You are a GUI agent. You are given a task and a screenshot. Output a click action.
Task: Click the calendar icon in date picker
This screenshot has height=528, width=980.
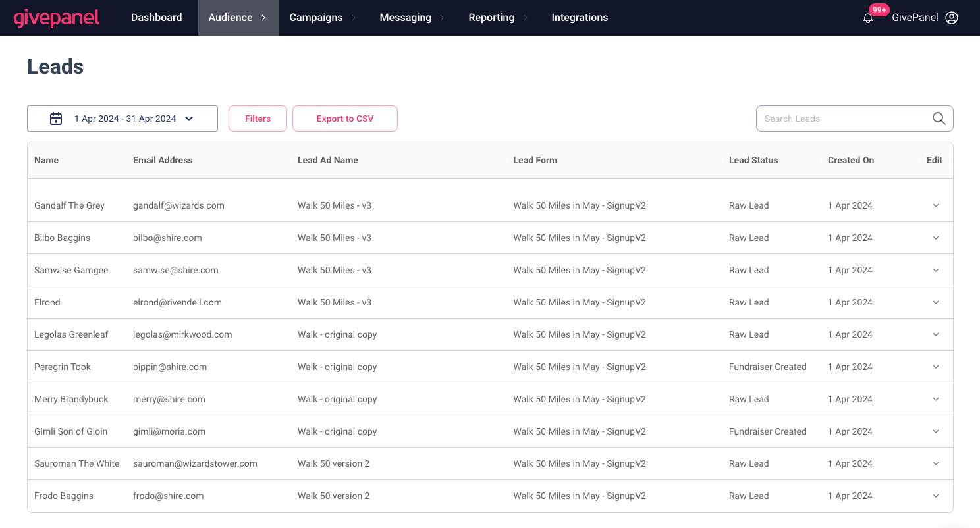tap(56, 119)
